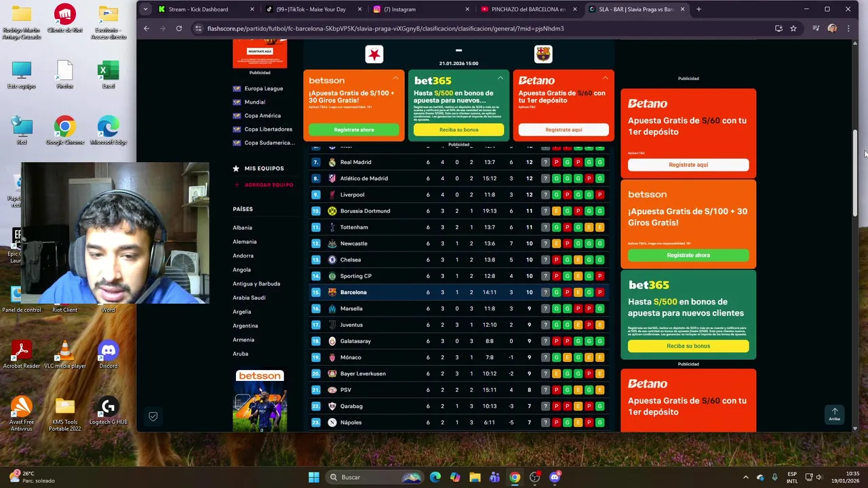Click the Liverpool crest in the table
The image size is (868, 488).
pyautogui.click(x=332, y=195)
